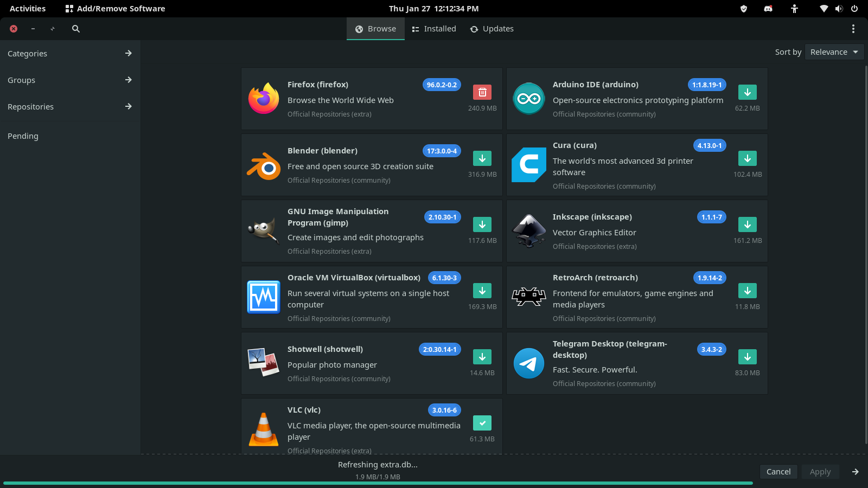Click the Telegram paper plane icon
The image size is (868, 488).
coord(529,363)
